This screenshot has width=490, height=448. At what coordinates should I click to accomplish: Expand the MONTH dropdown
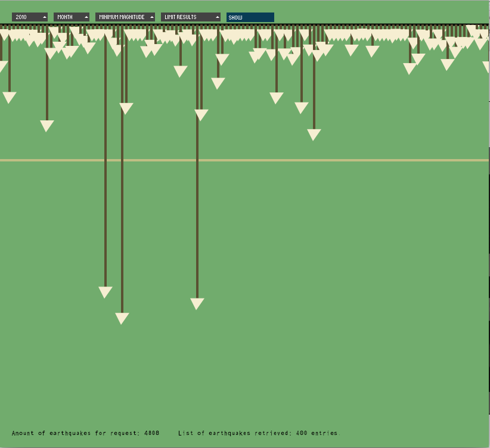pos(72,17)
